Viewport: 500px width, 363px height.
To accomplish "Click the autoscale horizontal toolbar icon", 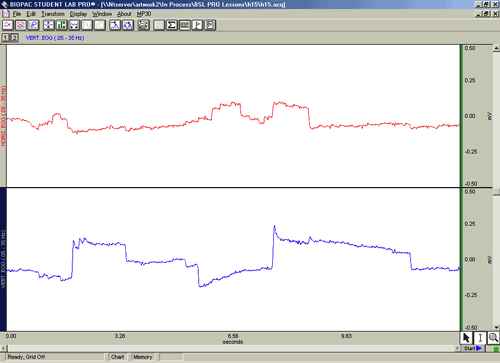I will [74, 25].
